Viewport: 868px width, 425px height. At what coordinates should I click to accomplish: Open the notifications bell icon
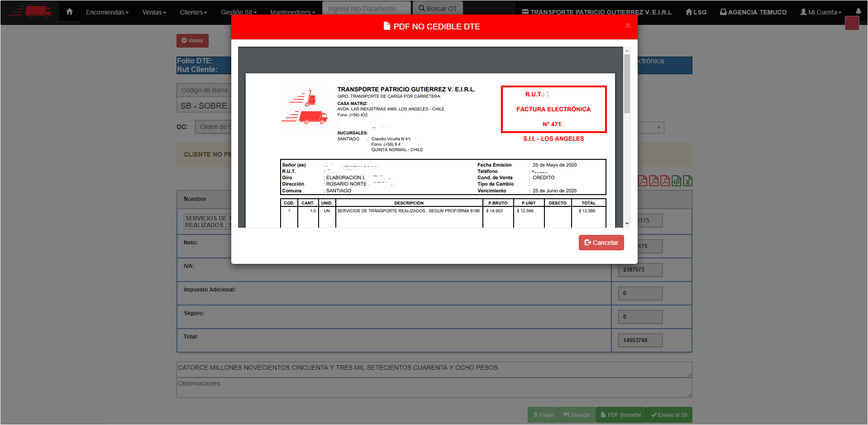click(858, 11)
